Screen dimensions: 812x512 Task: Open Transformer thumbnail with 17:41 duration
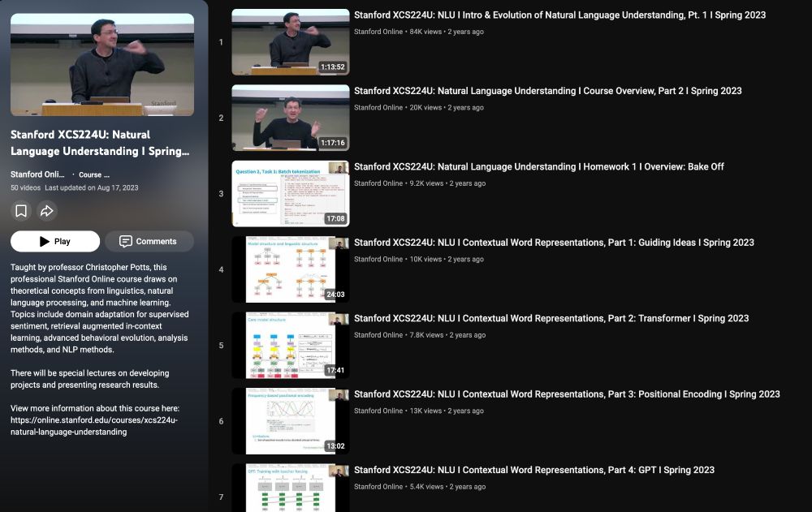pos(291,346)
